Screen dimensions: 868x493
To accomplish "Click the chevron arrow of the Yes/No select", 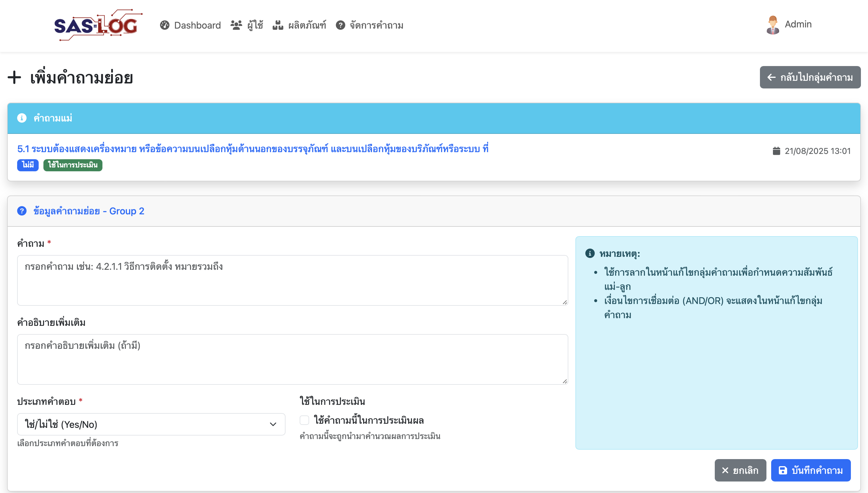I will tap(273, 424).
